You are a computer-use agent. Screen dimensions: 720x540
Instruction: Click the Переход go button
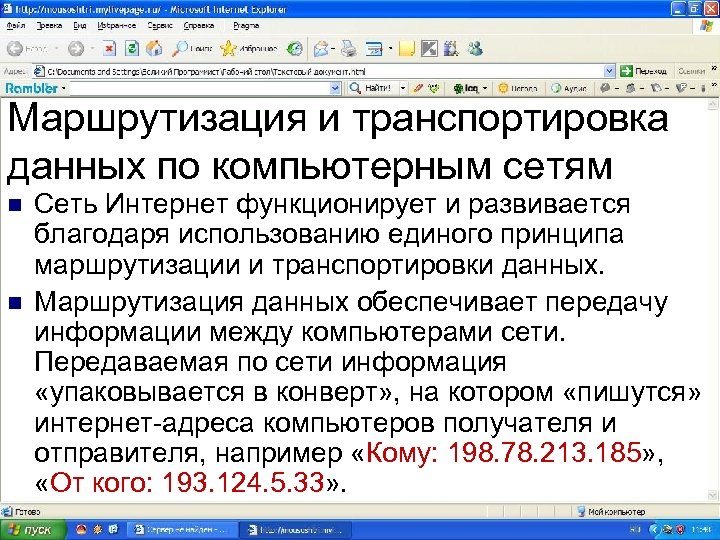643,71
